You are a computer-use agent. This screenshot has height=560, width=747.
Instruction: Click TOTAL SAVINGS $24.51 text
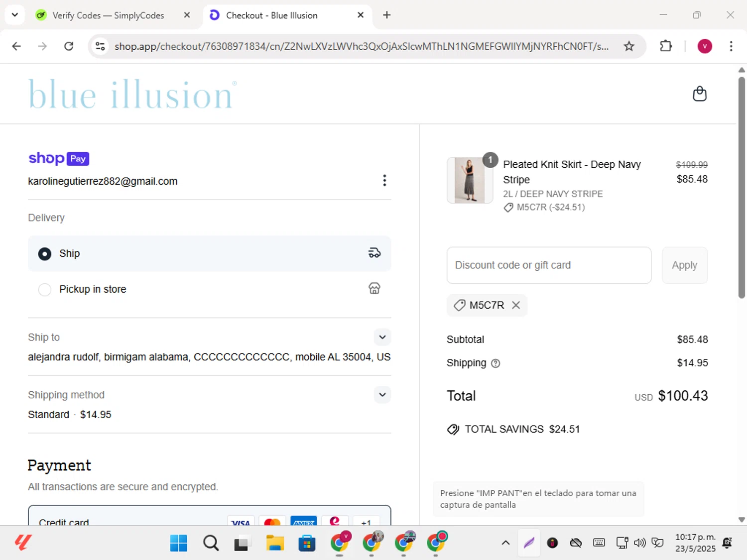tap(522, 429)
